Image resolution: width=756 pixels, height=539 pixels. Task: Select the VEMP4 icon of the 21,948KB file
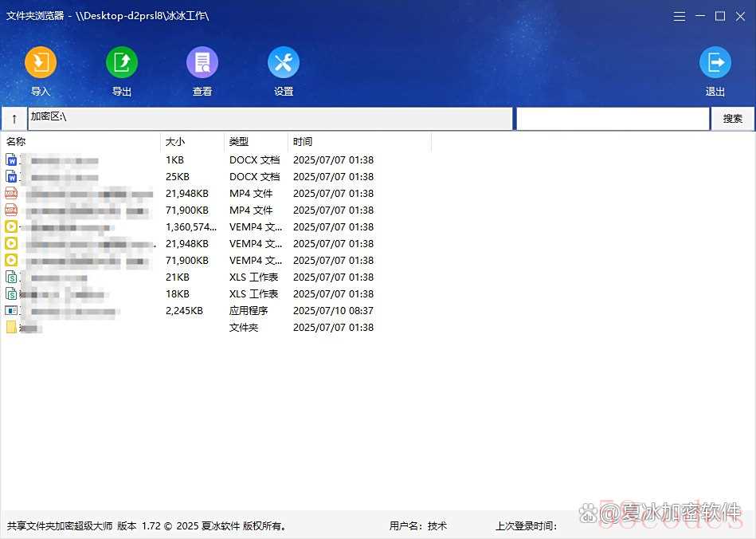point(11,244)
